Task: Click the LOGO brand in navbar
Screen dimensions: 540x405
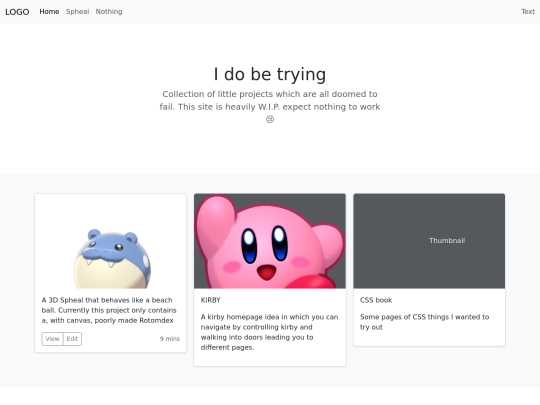Action: click(x=17, y=12)
